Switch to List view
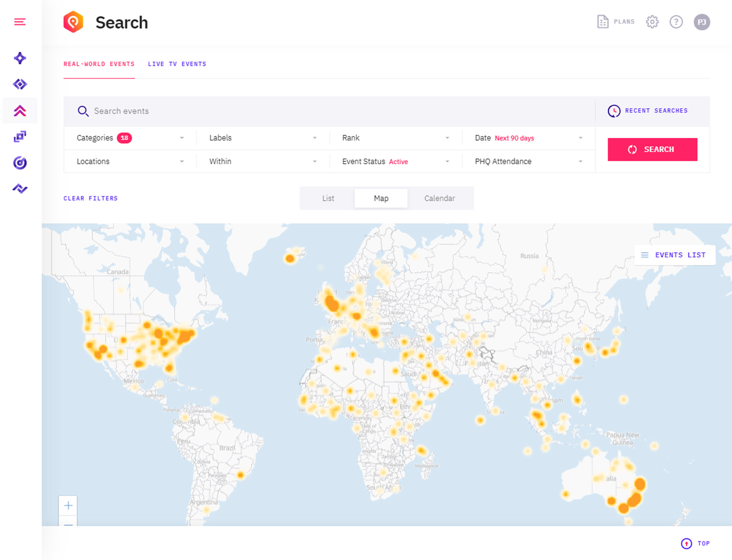 click(x=328, y=198)
